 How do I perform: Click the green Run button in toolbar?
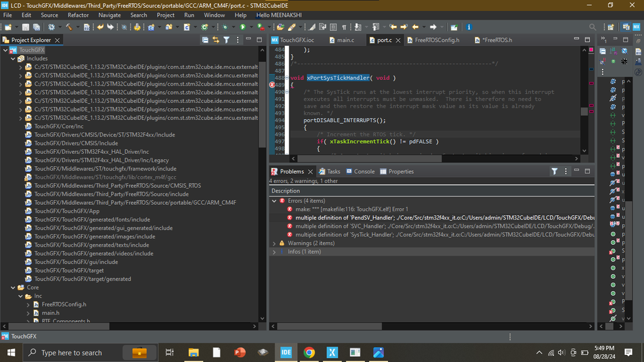tap(243, 27)
